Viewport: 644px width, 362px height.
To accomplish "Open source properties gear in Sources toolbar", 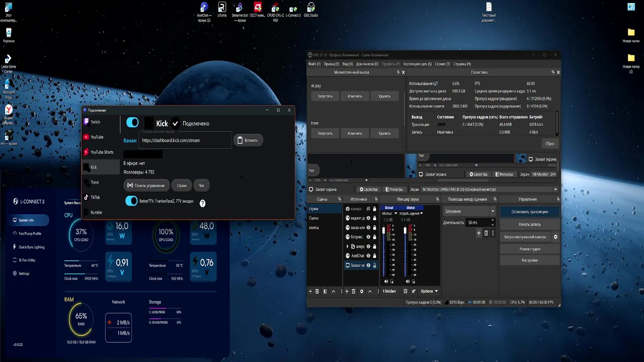I will [x=361, y=292].
